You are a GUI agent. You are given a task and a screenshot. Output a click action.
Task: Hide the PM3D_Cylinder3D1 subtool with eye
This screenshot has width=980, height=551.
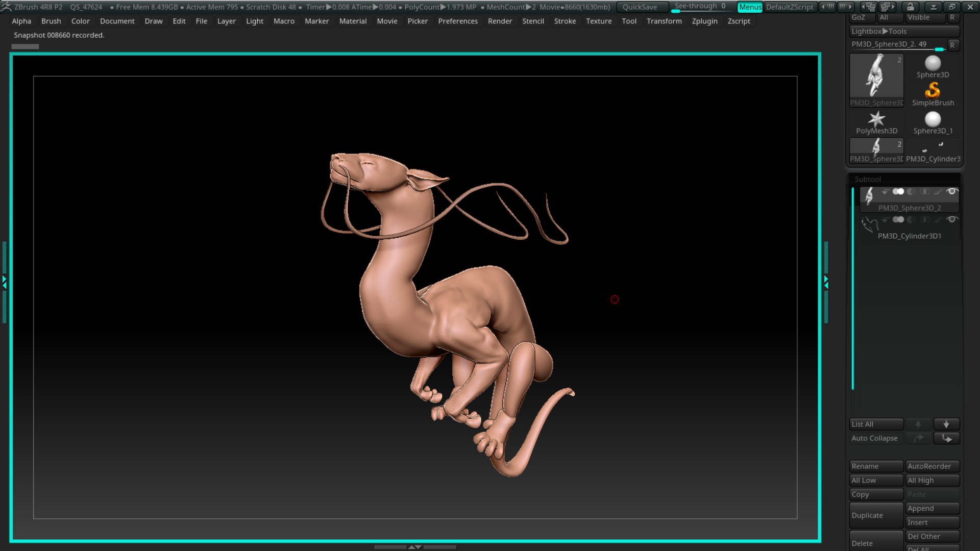click(952, 220)
